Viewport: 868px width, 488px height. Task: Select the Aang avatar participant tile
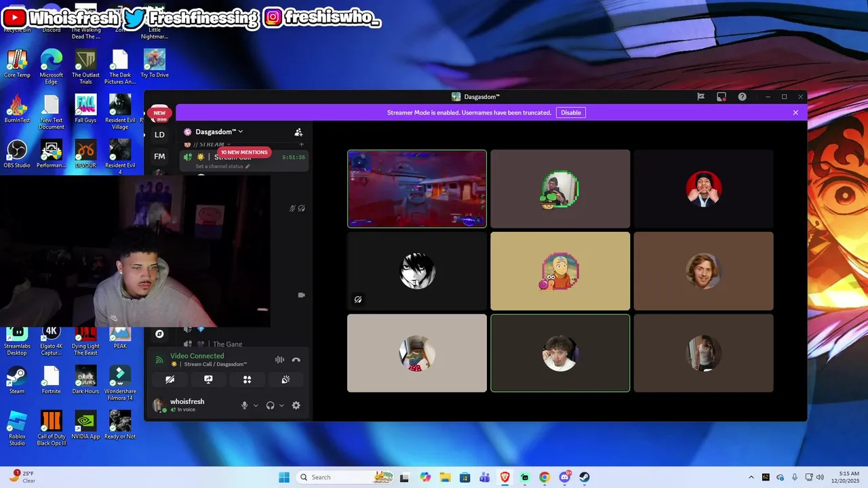click(560, 271)
